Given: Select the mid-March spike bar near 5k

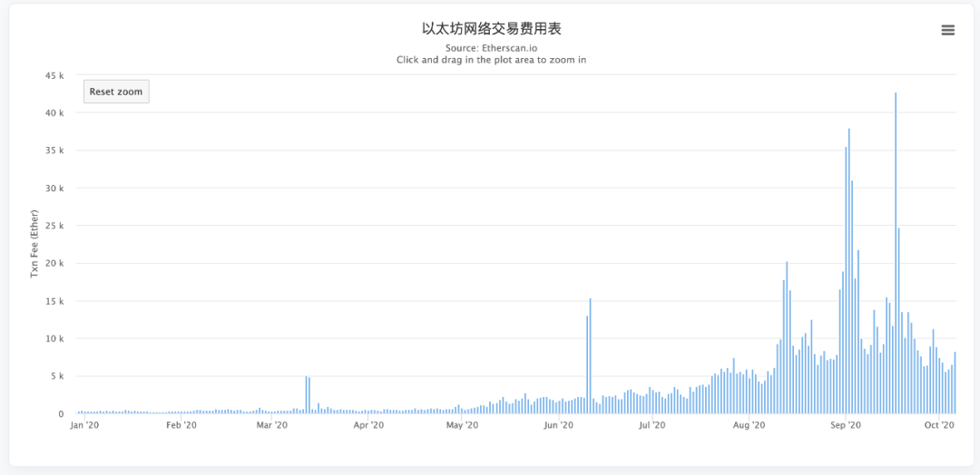Looking at the screenshot, I should coord(306,394).
